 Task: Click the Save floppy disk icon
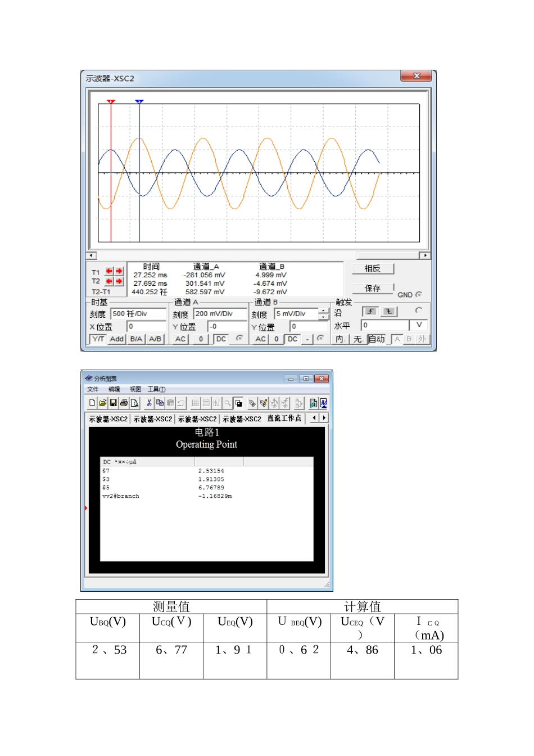coord(114,403)
